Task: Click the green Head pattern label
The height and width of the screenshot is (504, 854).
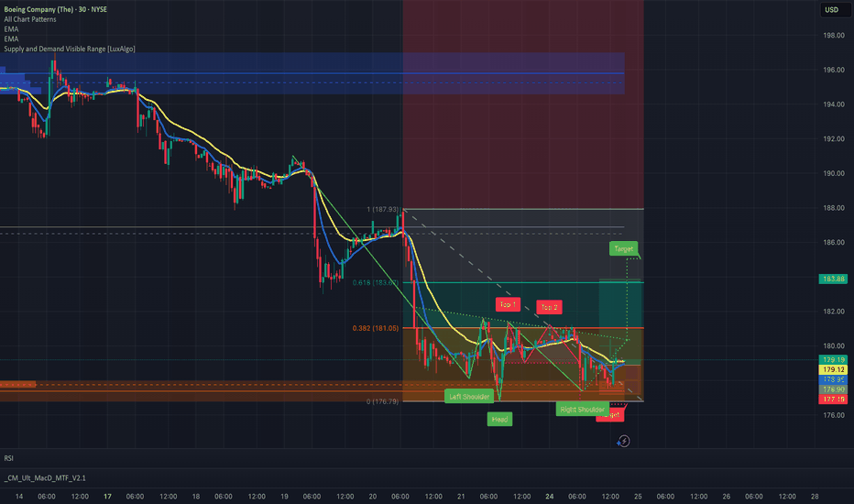Action: click(500, 419)
